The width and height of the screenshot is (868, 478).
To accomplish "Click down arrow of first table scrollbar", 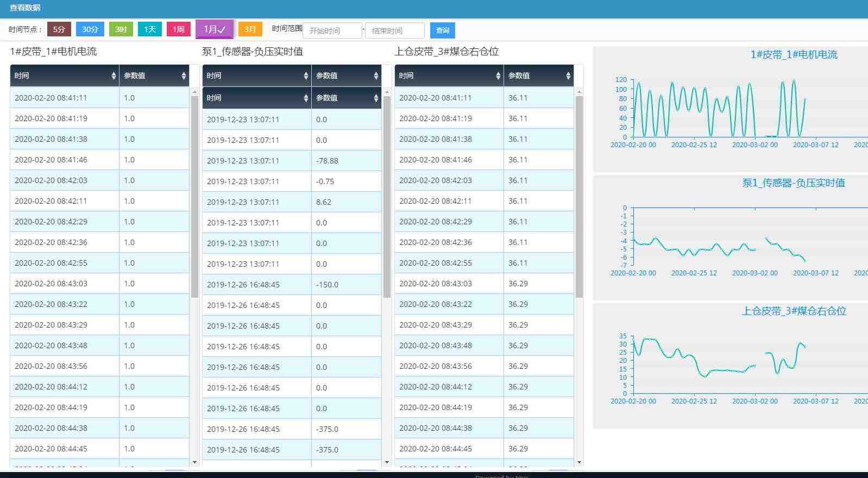I will (194, 462).
